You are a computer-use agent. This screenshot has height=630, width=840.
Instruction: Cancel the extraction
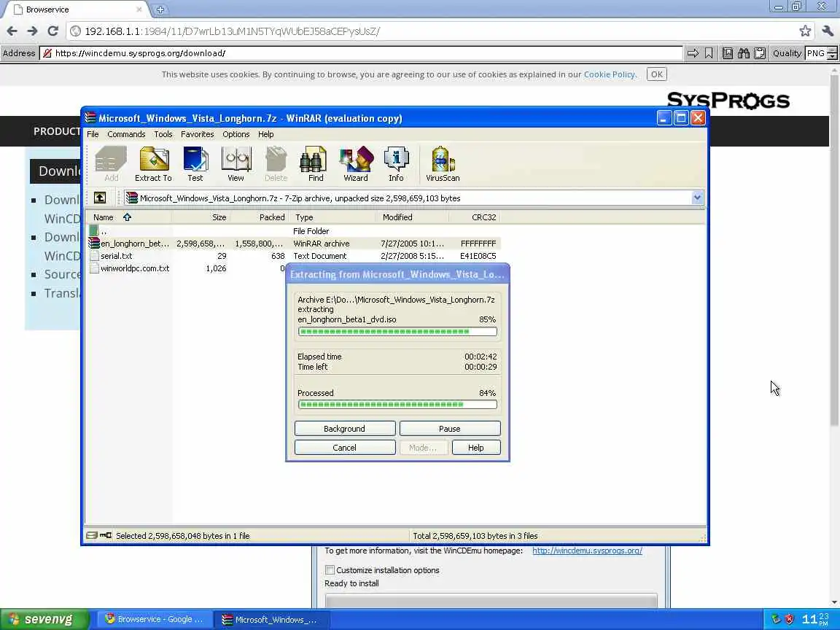[344, 447]
